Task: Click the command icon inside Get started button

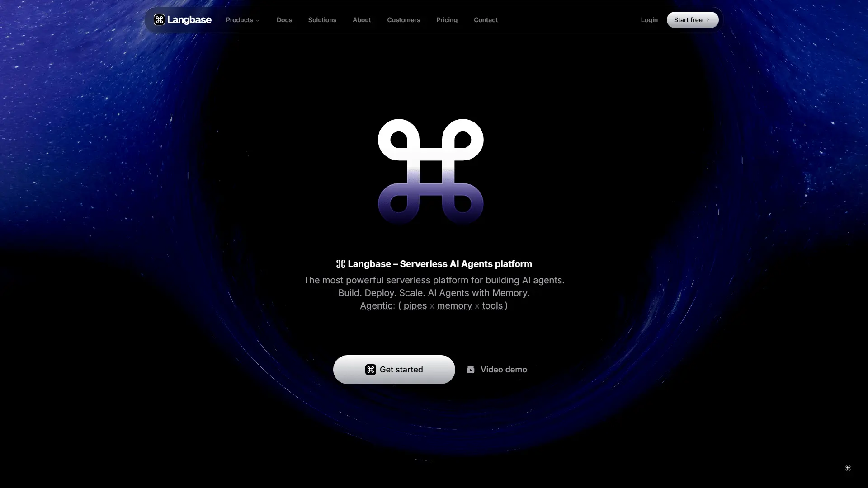Action: 370,369
